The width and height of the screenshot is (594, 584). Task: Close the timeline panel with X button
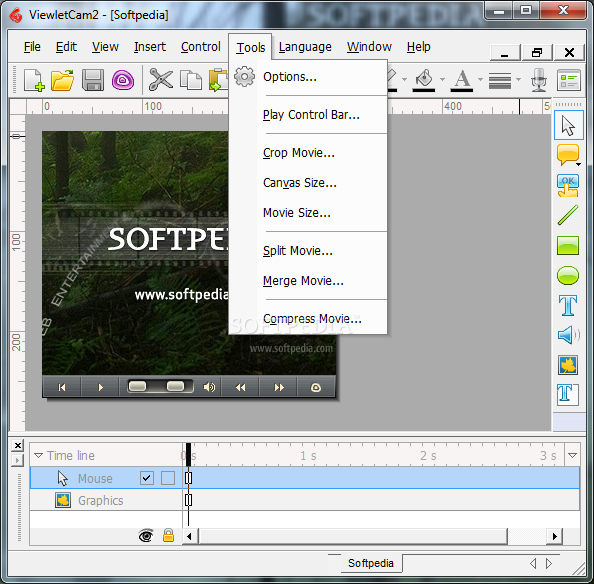point(17,445)
